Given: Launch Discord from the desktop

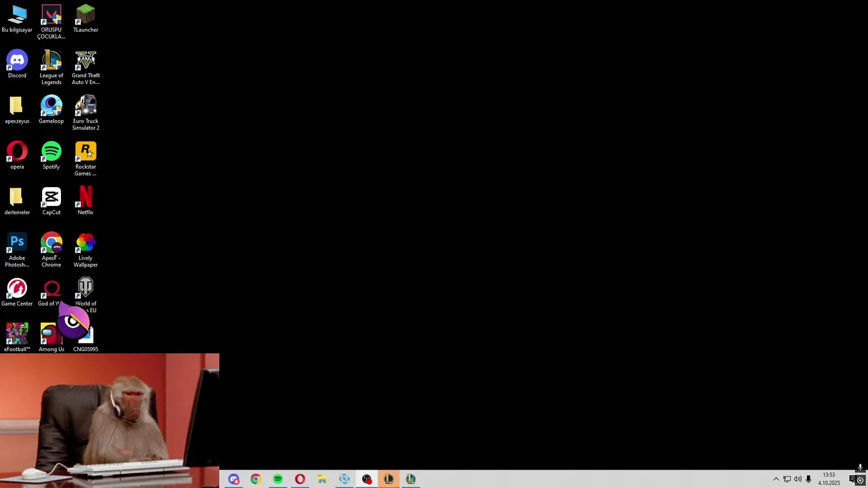Looking at the screenshot, I should (17, 65).
